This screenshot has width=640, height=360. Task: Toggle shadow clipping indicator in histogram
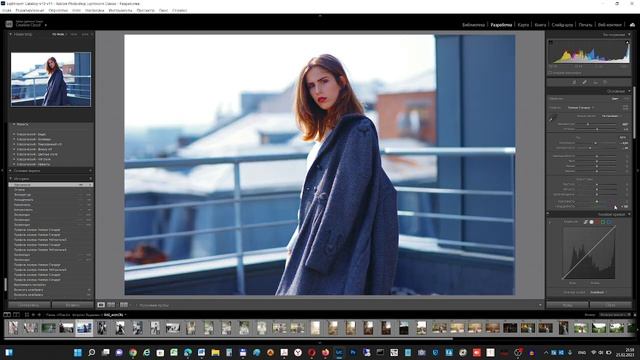pos(550,42)
